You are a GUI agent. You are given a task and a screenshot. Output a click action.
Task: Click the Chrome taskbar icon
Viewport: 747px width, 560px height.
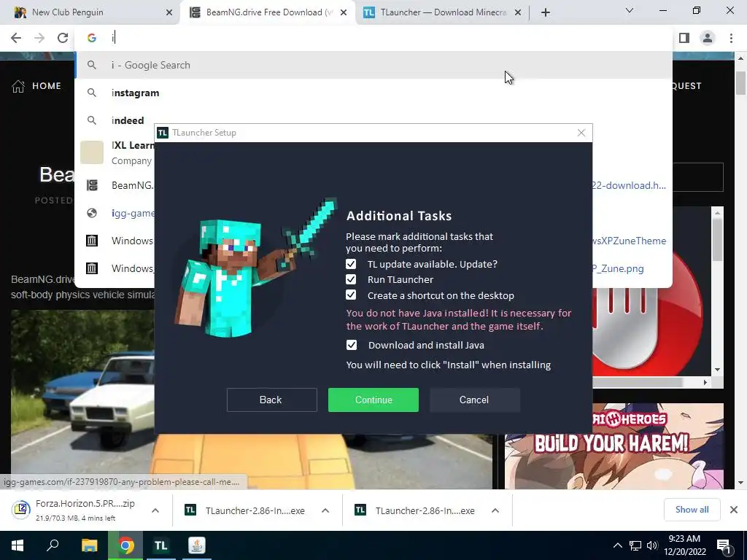click(x=125, y=545)
